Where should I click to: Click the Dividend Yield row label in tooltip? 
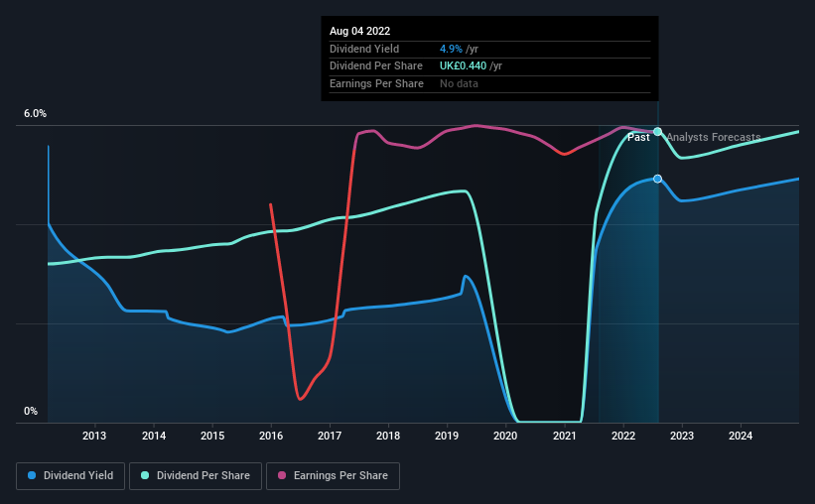point(364,49)
